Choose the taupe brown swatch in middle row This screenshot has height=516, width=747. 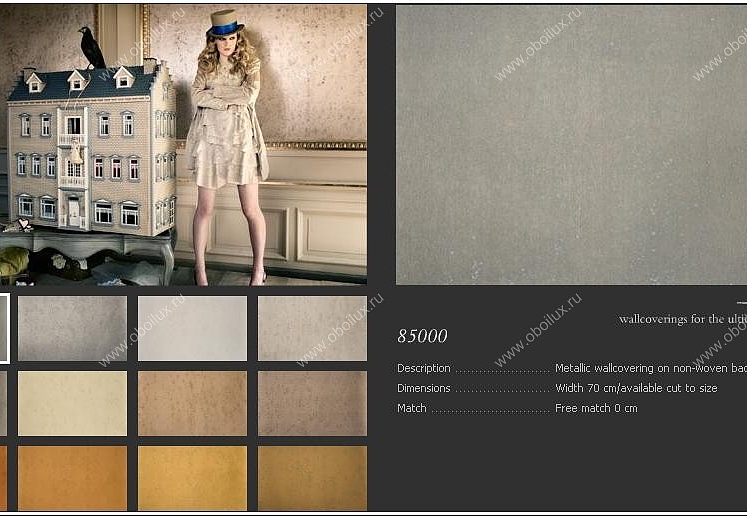[313, 403]
